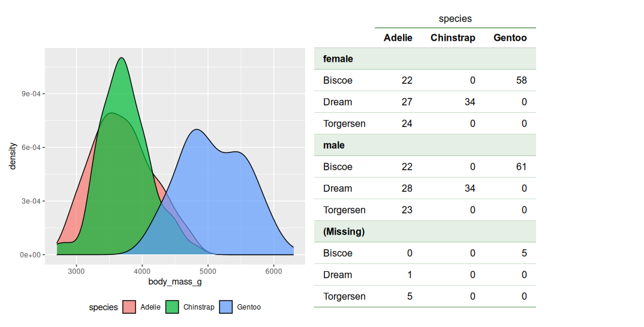Click the male row group header
Image resolution: width=644 pixels, height=327 pixels.
334,145
